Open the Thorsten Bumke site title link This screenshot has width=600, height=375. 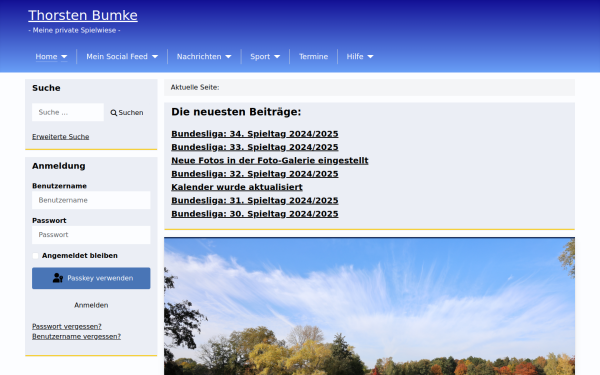pos(83,15)
